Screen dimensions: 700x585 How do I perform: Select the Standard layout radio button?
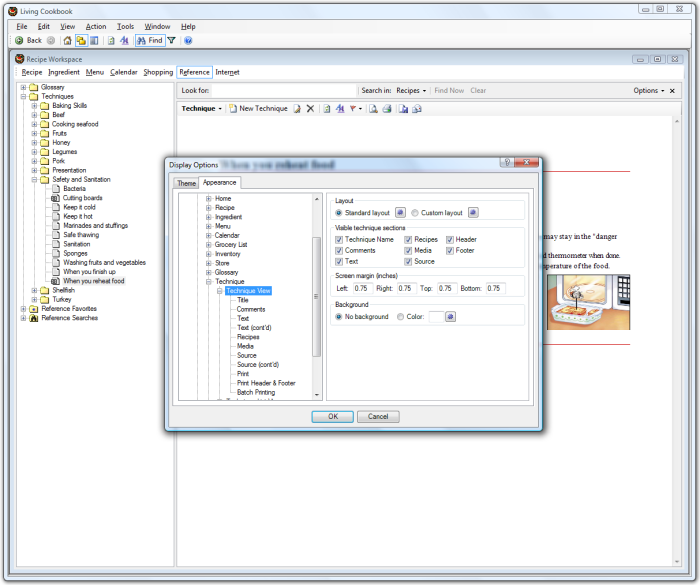click(x=339, y=213)
